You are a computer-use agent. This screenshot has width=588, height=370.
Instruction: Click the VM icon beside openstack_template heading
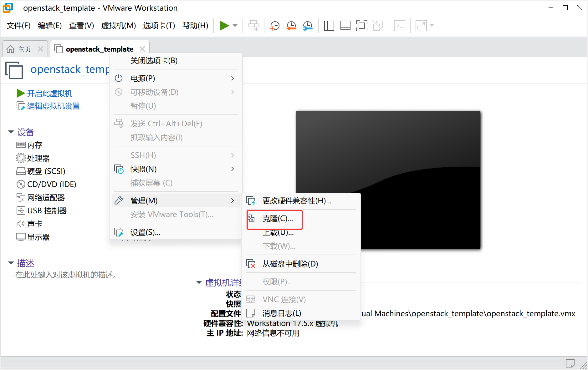(x=14, y=70)
